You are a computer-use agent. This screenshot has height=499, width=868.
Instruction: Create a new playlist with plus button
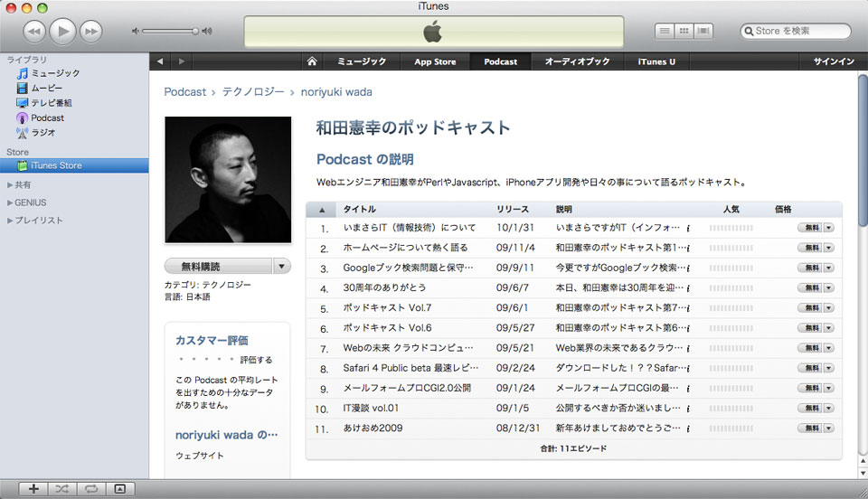coord(33,488)
